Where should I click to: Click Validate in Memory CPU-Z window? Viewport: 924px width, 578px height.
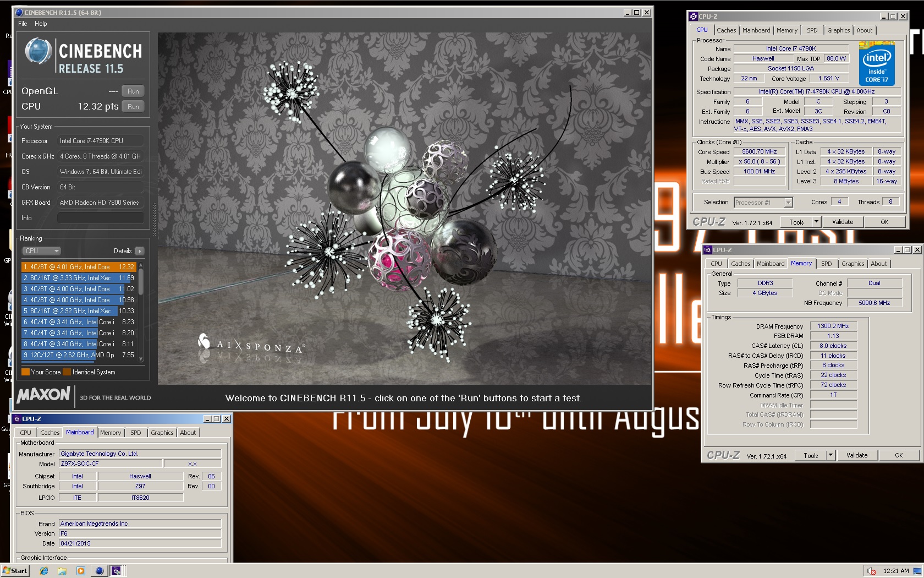pyautogui.click(x=857, y=456)
